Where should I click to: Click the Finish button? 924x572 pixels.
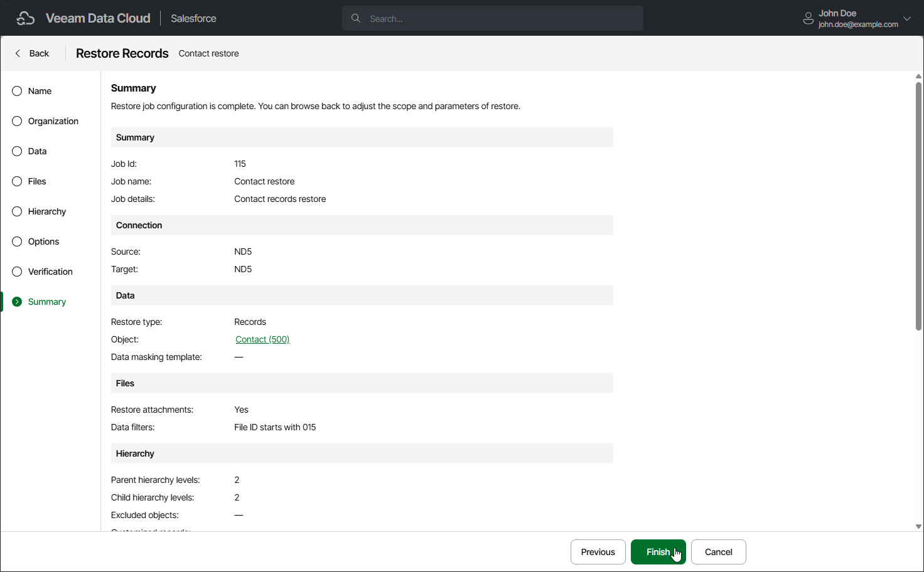point(658,552)
